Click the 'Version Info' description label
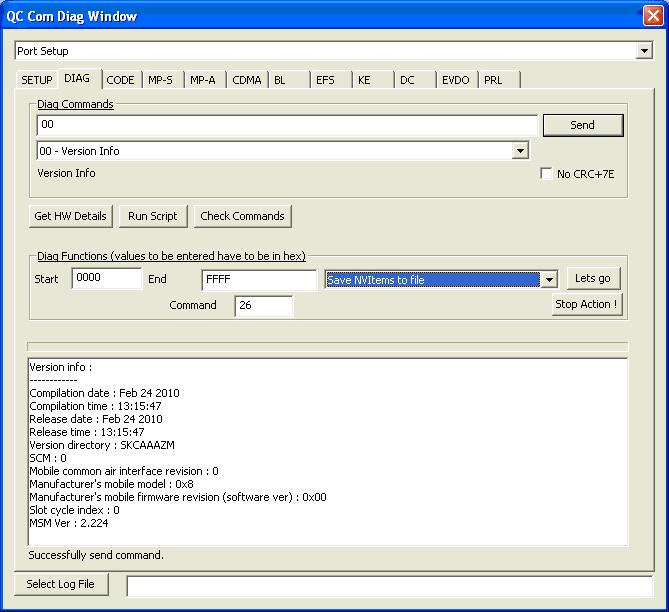The height and width of the screenshot is (612, 669). pyautogui.click(x=67, y=173)
